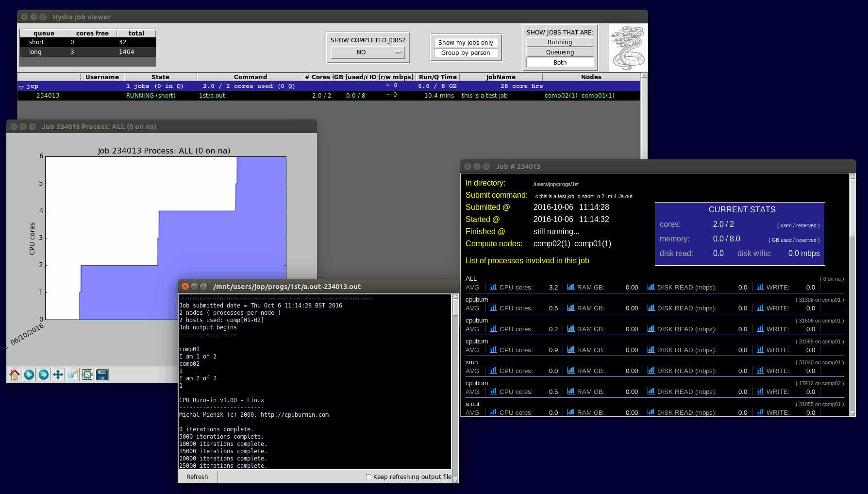The height and width of the screenshot is (494, 868).
Task: Click the Nodes column header
Action: tap(591, 77)
